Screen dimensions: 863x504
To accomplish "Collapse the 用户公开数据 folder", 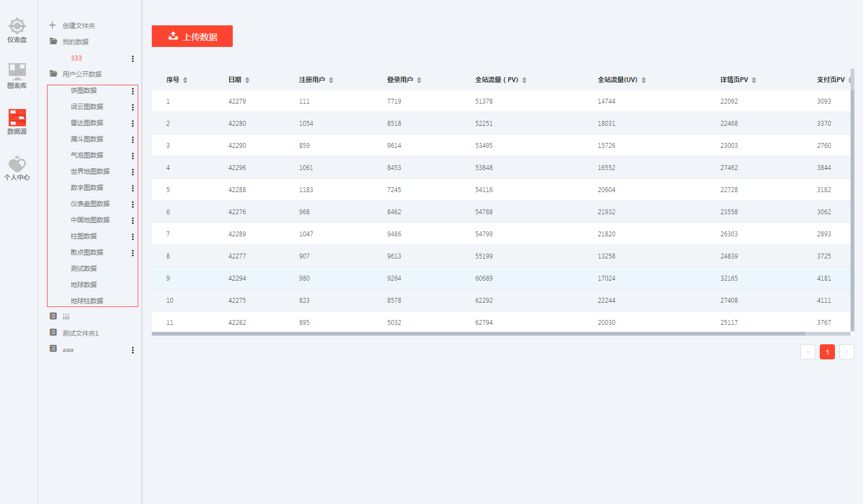I will (x=53, y=74).
